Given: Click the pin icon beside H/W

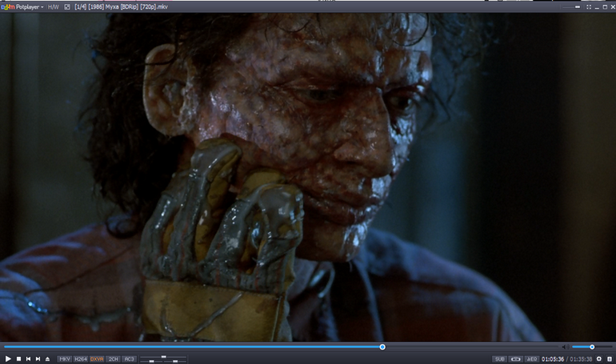Looking at the screenshot, I should (67, 7).
